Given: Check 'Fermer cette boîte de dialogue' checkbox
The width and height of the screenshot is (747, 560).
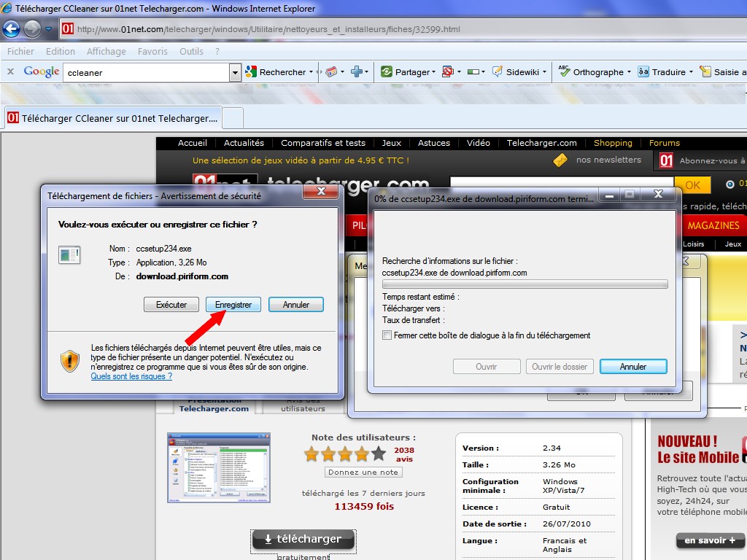Looking at the screenshot, I should (x=387, y=335).
